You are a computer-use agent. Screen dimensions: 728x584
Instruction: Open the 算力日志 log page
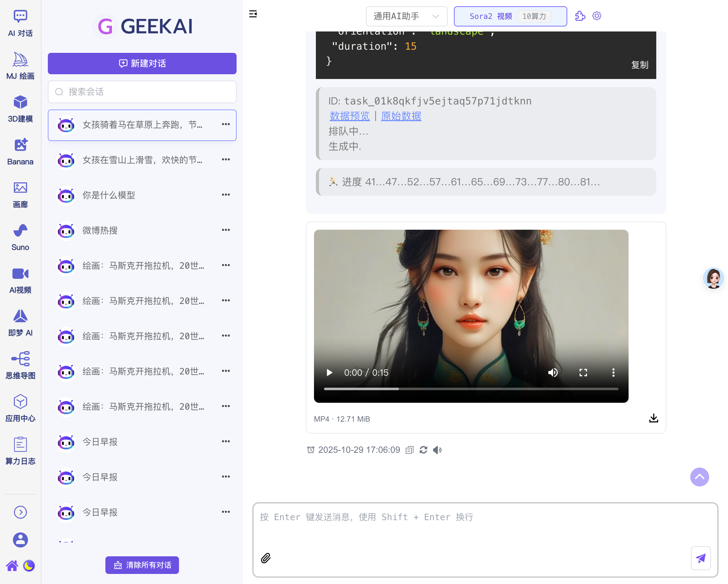[x=20, y=451]
